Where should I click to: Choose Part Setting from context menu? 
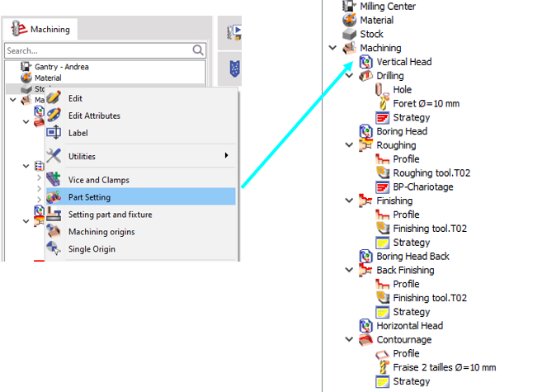click(x=90, y=197)
